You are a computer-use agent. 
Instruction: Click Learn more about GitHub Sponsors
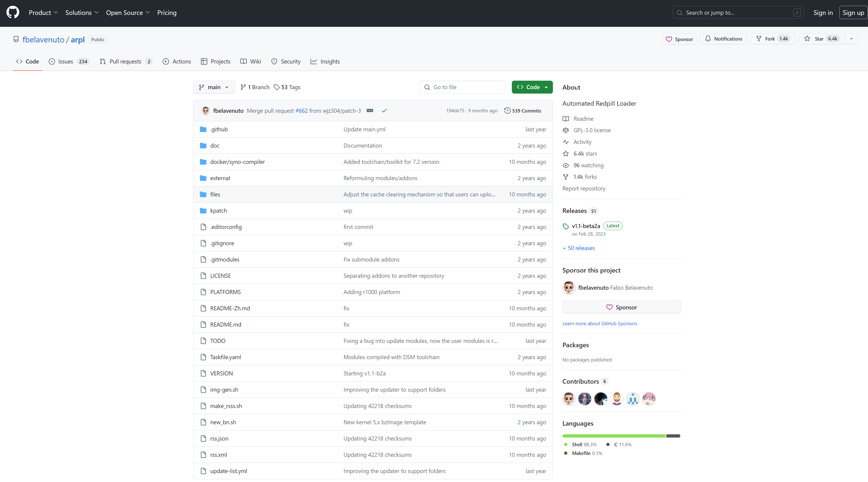tap(600, 324)
